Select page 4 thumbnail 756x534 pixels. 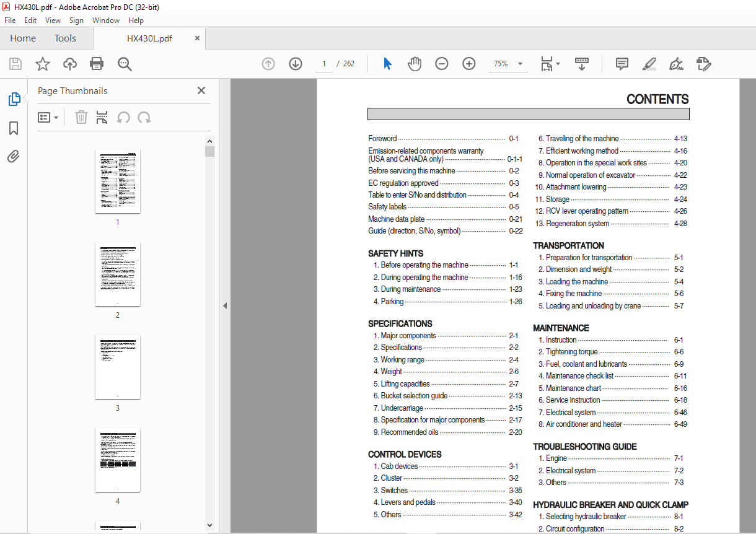(118, 460)
